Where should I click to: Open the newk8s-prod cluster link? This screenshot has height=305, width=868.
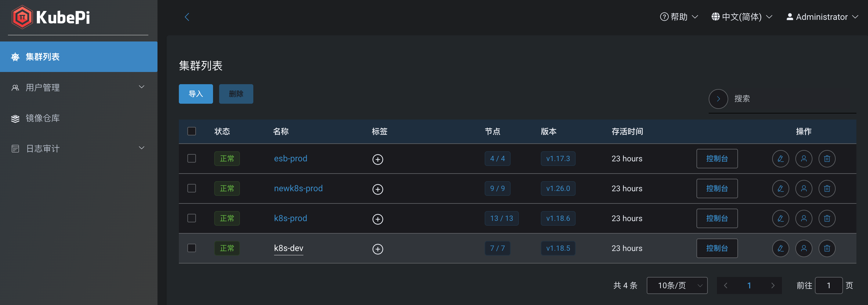298,188
